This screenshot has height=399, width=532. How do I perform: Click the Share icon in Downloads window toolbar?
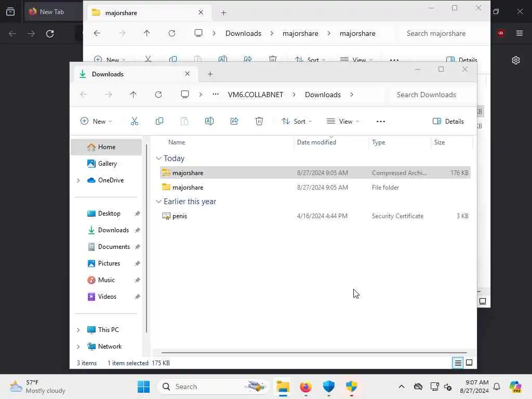pyautogui.click(x=234, y=121)
